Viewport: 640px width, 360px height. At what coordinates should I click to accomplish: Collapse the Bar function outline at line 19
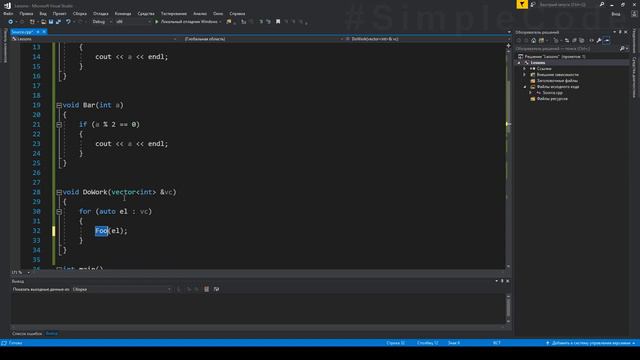click(59, 105)
